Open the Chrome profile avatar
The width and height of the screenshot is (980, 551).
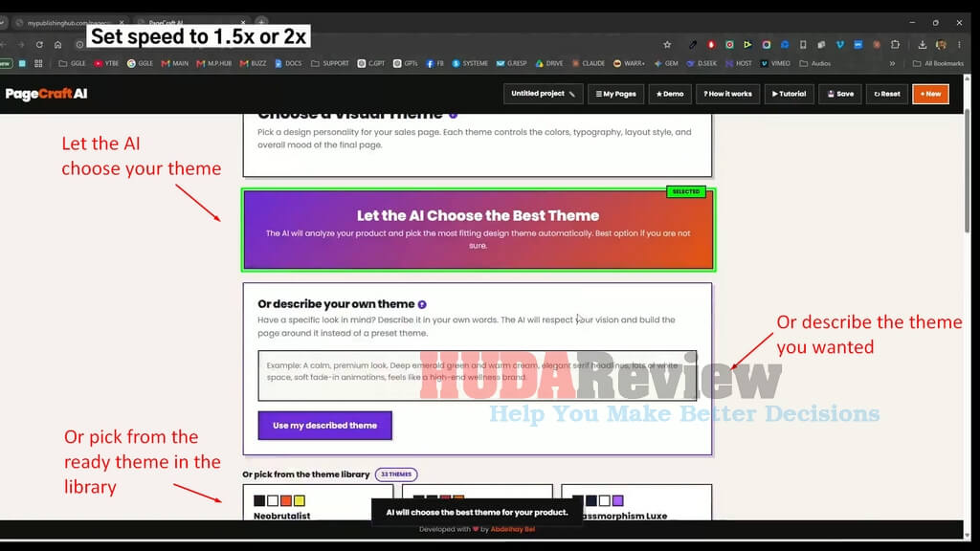941,45
